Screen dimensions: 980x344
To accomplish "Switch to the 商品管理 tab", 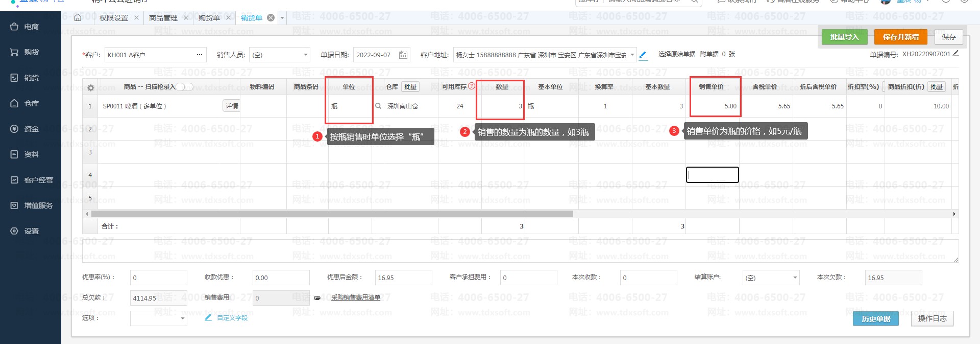I will pos(163,18).
